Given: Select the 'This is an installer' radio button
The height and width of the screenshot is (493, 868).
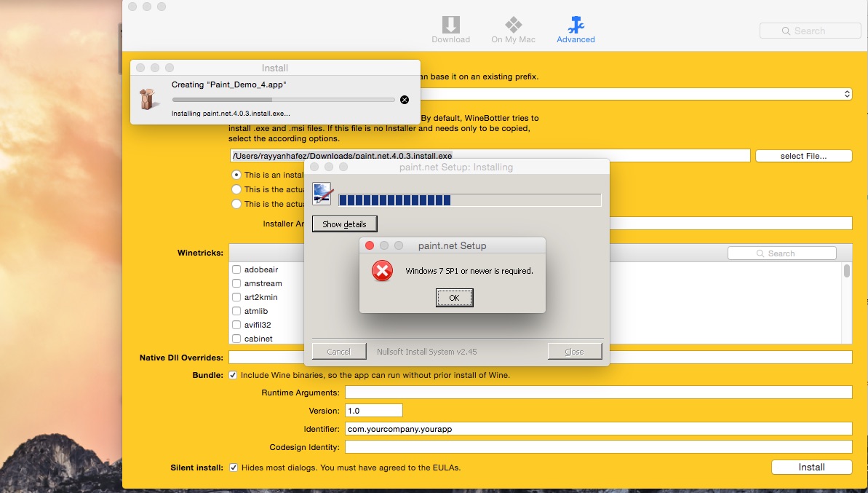Looking at the screenshot, I should [x=236, y=175].
